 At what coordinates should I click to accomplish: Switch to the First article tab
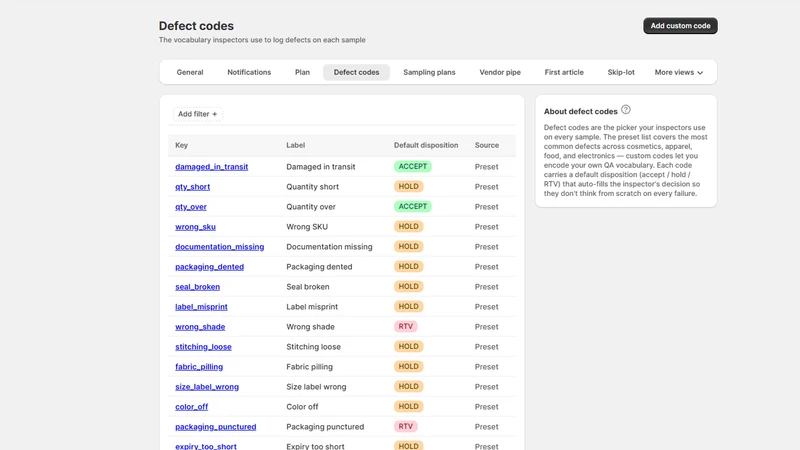[564, 72]
